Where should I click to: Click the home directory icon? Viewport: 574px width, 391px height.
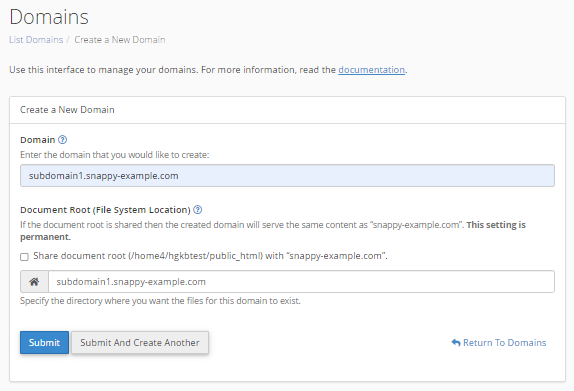click(34, 282)
